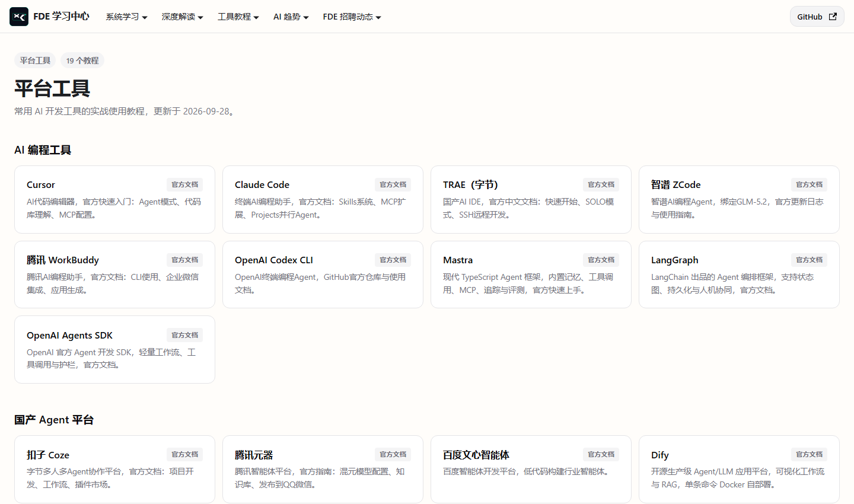Click the Cursor card description text
Screen dimensions: 854x504
click(x=114, y=208)
